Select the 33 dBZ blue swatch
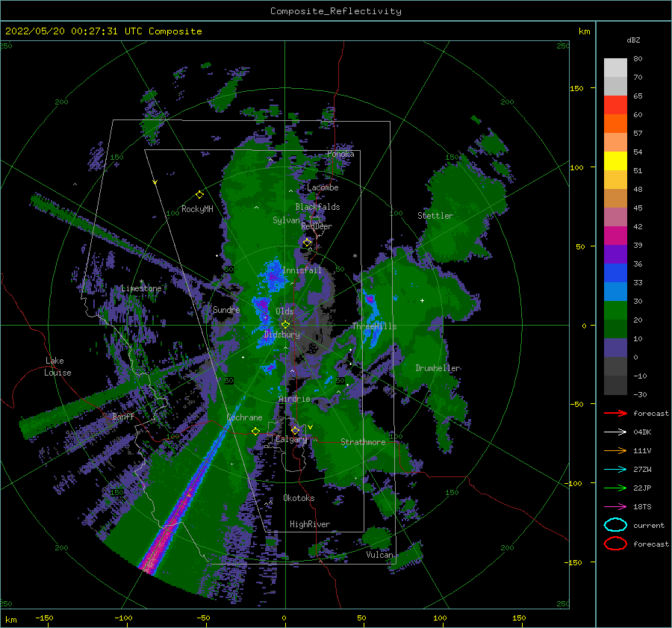The height and width of the screenshot is (628, 672). [x=615, y=291]
